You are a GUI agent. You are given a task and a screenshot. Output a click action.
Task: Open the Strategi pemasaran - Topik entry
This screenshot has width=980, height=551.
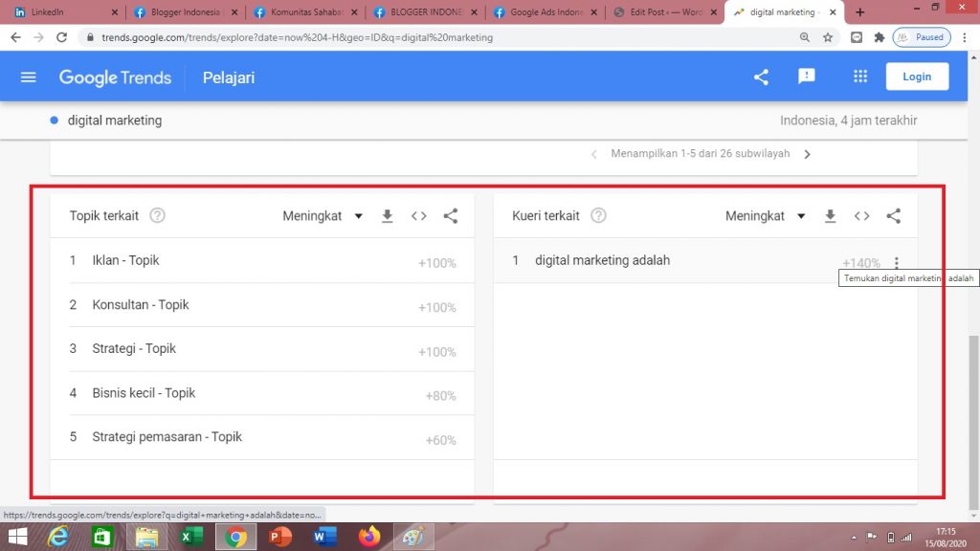click(167, 437)
